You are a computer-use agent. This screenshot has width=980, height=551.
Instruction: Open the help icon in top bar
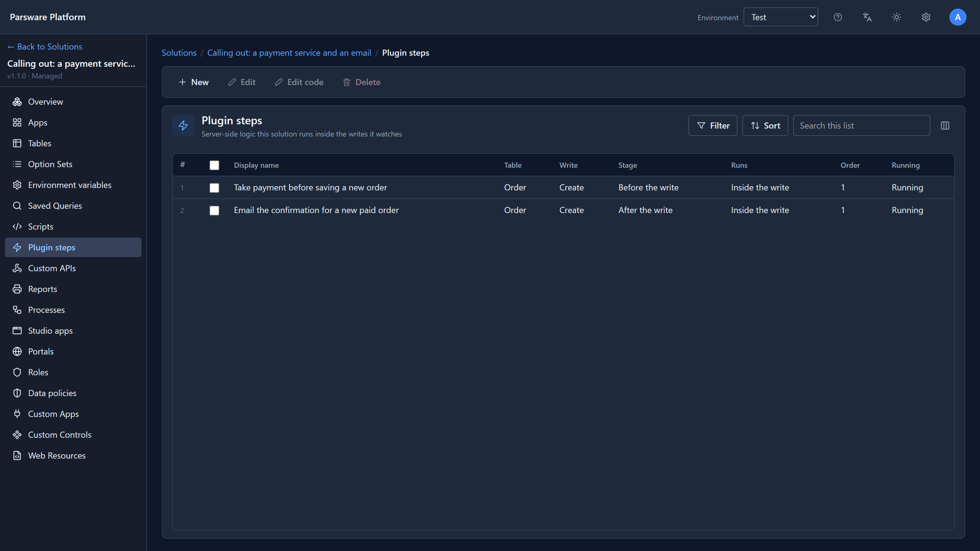tap(838, 17)
